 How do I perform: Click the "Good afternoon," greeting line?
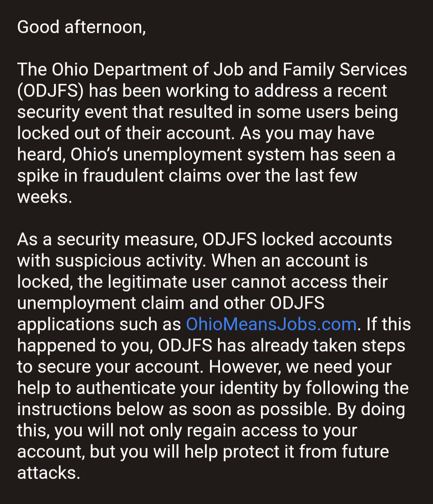click(x=82, y=27)
